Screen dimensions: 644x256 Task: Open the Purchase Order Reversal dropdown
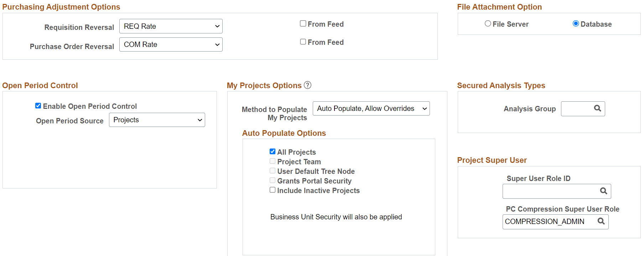click(x=171, y=44)
